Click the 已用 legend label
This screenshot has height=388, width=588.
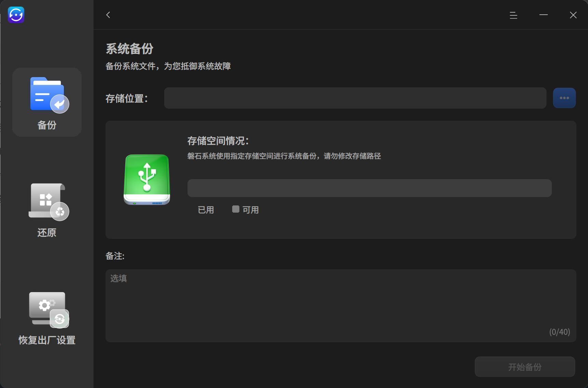click(206, 210)
